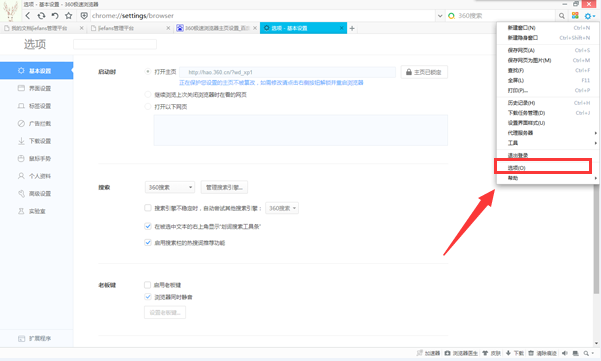The height and width of the screenshot is (361, 601).
Task: Click 打印(P)... in the menu
Action: [x=547, y=90]
